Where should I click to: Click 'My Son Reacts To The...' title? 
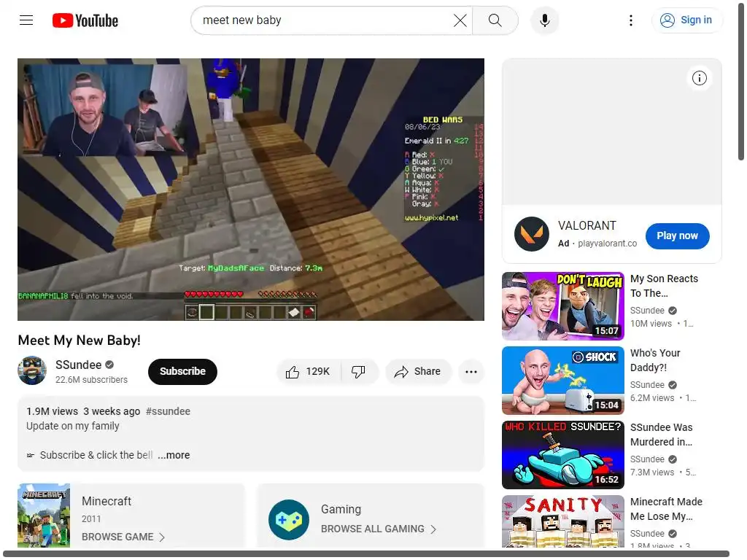[x=664, y=286]
